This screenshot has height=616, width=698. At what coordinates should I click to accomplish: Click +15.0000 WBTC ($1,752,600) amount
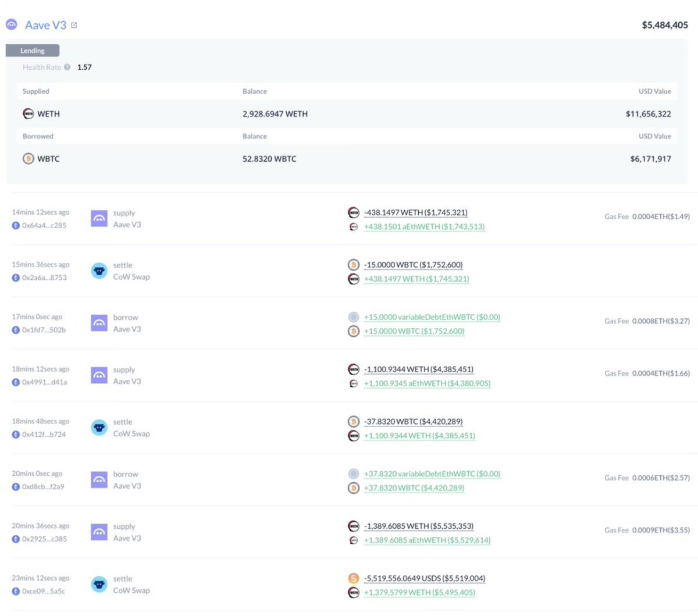click(x=414, y=331)
